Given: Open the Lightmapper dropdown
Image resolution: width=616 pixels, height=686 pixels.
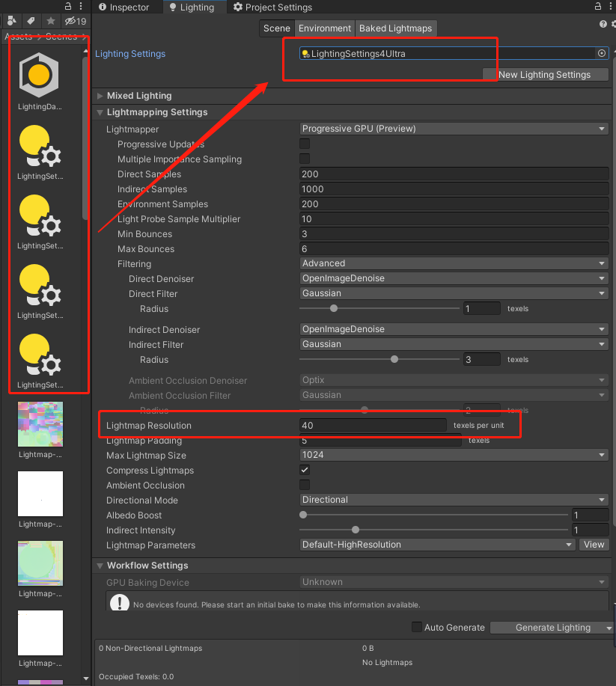Looking at the screenshot, I should (x=453, y=129).
